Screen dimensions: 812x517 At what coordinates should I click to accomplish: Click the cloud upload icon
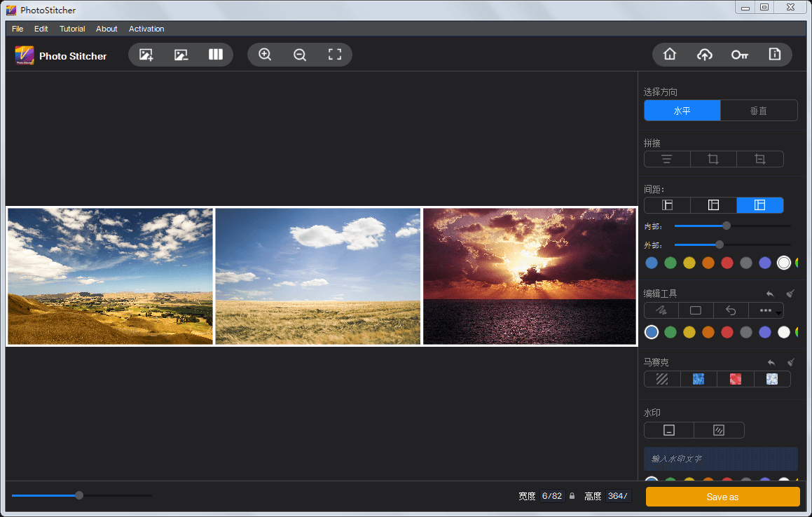click(x=705, y=55)
